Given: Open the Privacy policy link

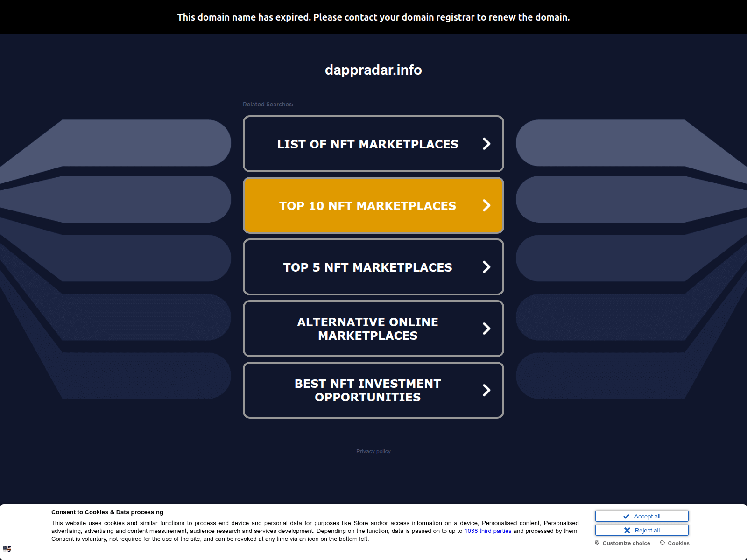Looking at the screenshot, I should tap(373, 451).
